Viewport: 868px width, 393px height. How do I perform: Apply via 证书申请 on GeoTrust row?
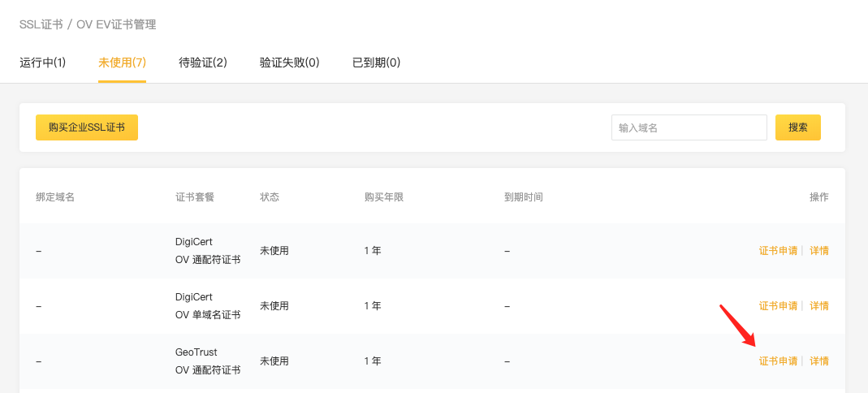(x=778, y=361)
